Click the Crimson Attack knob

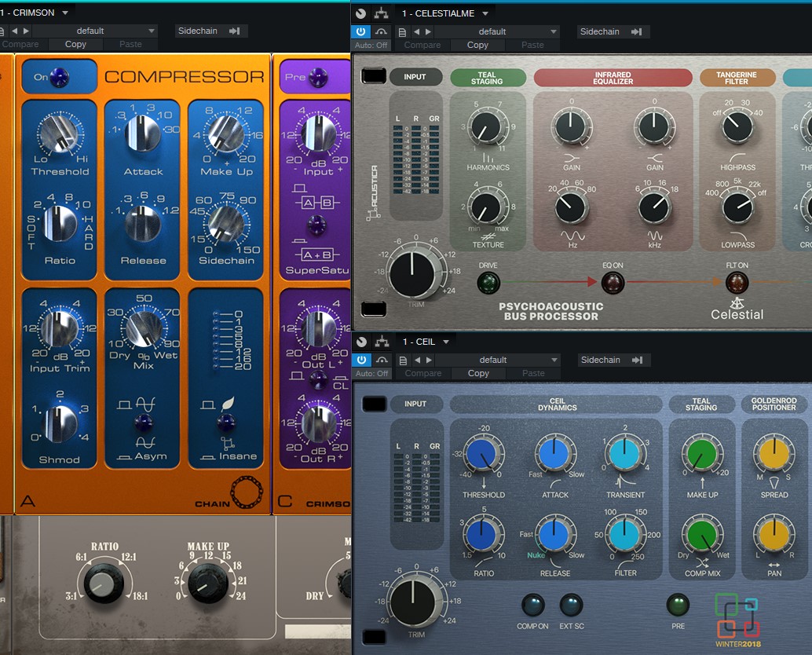tap(143, 133)
